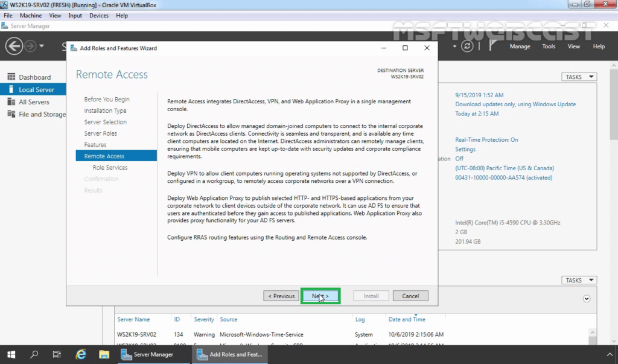Switch to Add Roles and Features taskbar button

230,354
